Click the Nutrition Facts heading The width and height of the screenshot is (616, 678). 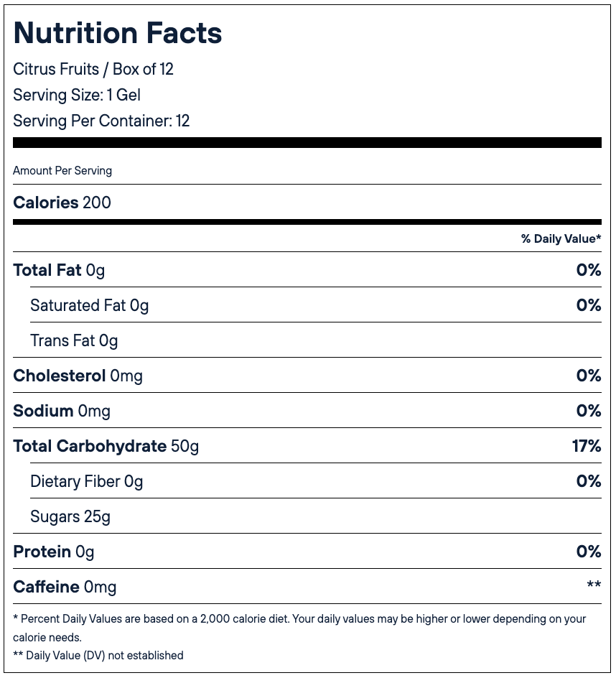tap(118, 33)
